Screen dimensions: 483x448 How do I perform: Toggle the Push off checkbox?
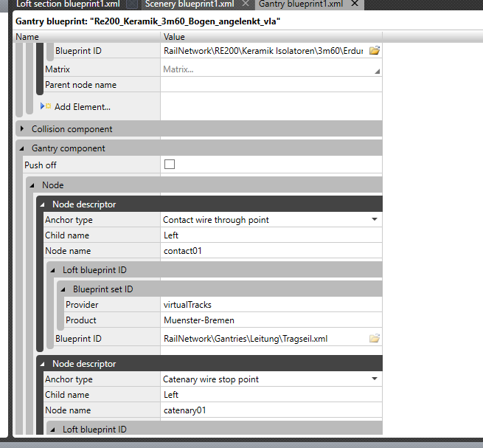pyautogui.click(x=170, y=165)
